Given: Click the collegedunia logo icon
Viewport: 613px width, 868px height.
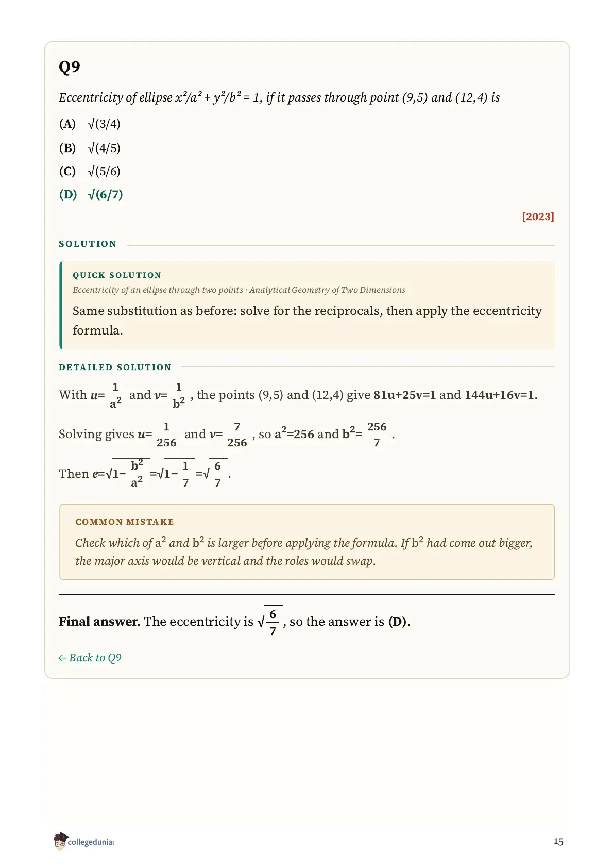Looking at the screenshot, I should pyautogui.click(x=60, y=841).
